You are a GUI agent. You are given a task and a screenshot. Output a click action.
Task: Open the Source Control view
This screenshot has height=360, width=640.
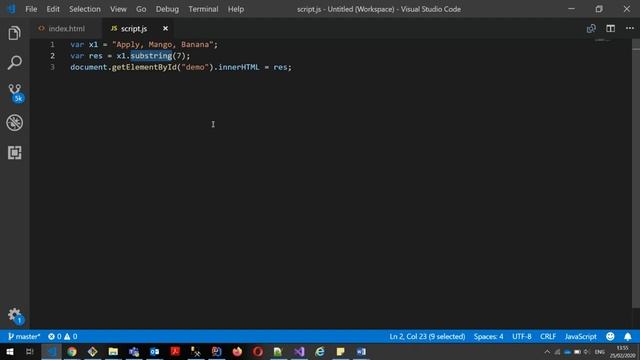coord(16,93)
